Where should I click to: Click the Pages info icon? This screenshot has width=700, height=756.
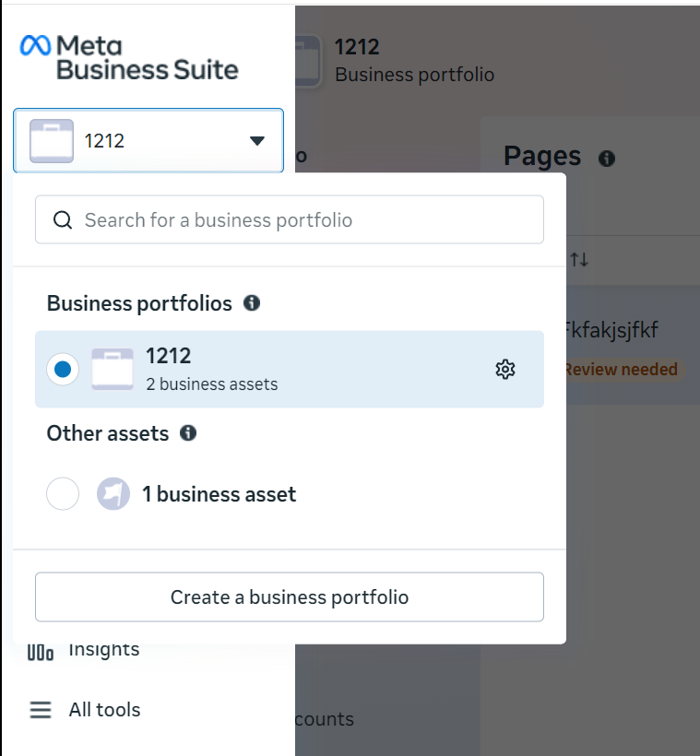coord(607,159)
